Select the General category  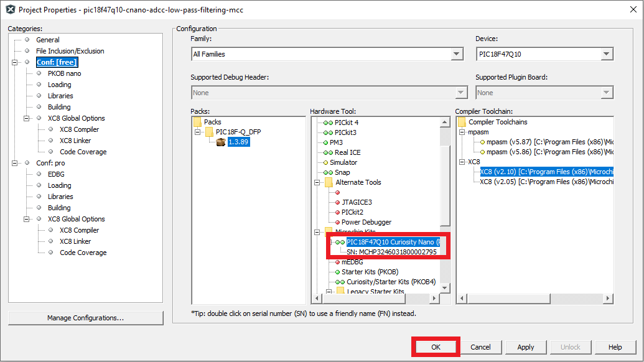pos(48,40)
